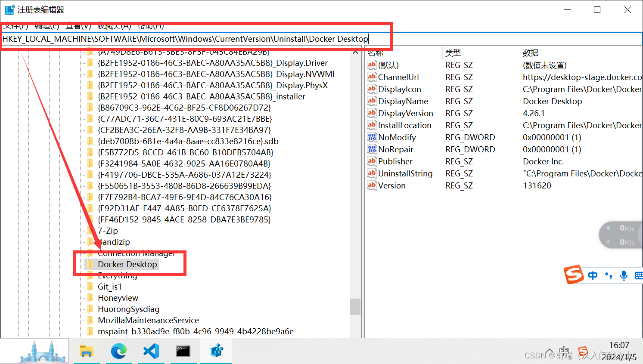The width and height of the screenshot is (643, 364).
Task: Select the Display.NVWMI key
Action: [216, 74]
